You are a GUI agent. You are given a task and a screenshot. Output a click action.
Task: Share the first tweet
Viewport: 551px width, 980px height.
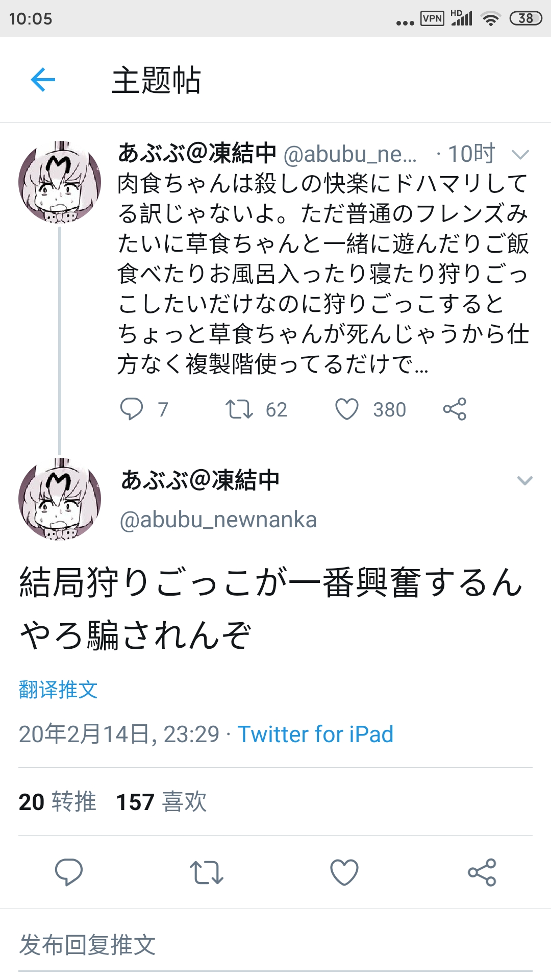click(x=455, y=408)
